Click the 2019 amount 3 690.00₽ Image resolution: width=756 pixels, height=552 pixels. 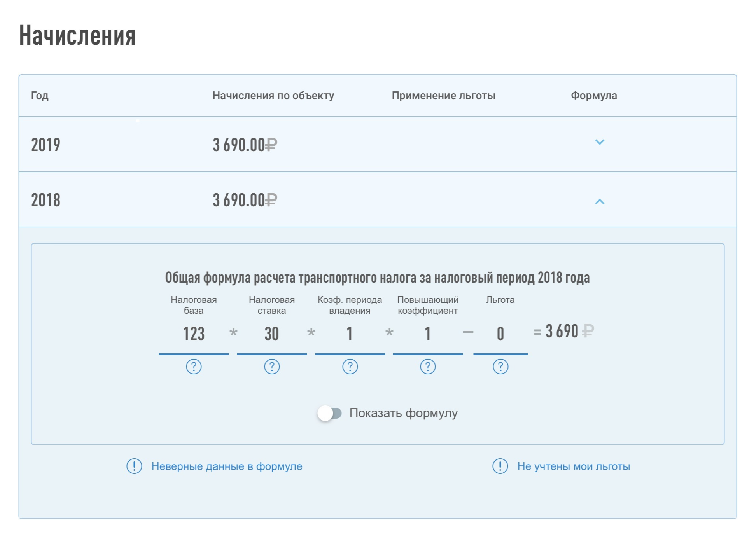point(245,145)
